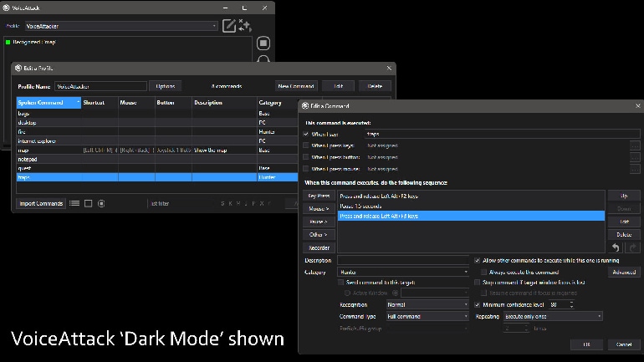This screenshot has height=362, width=644.
Task: Click the edit profile pencil icon
Action: point(230,25)
